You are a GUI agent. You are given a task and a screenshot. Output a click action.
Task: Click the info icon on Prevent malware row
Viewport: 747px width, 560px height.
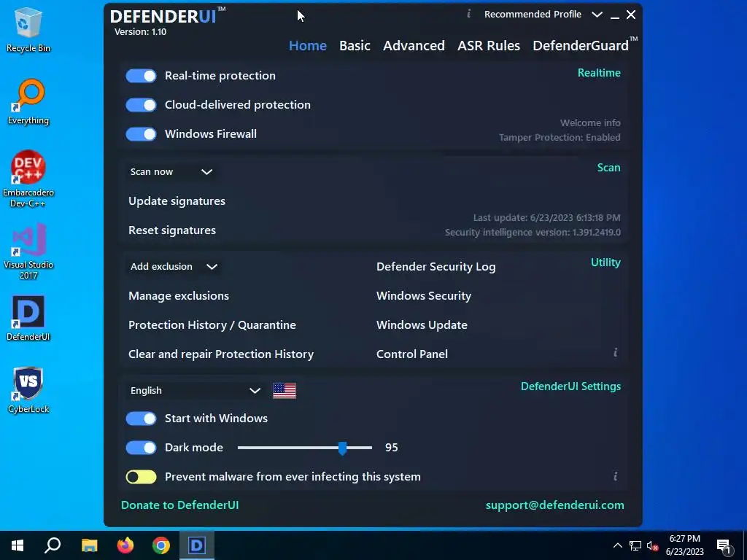coord(616,476)
